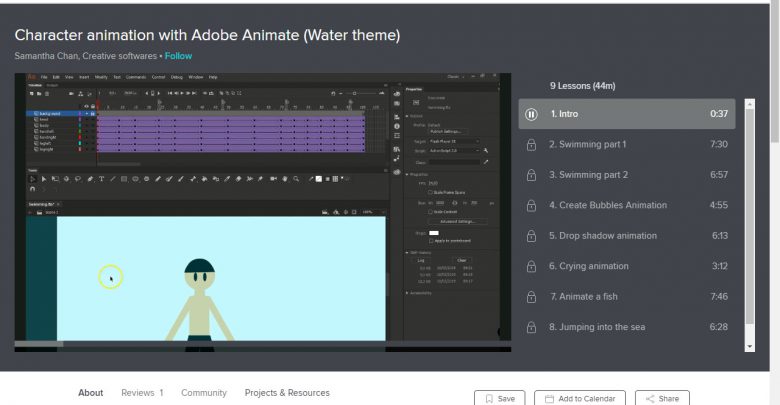
Task: Open the About tab
Action: [91, 393]
